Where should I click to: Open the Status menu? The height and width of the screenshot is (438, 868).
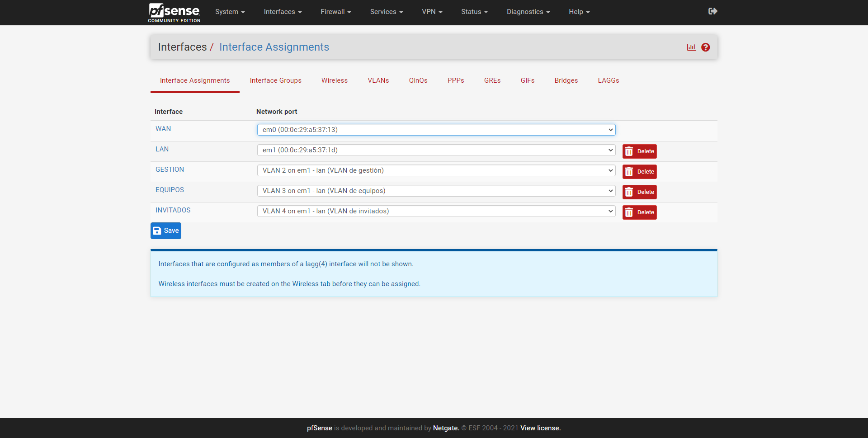click(x=474, y=12)
